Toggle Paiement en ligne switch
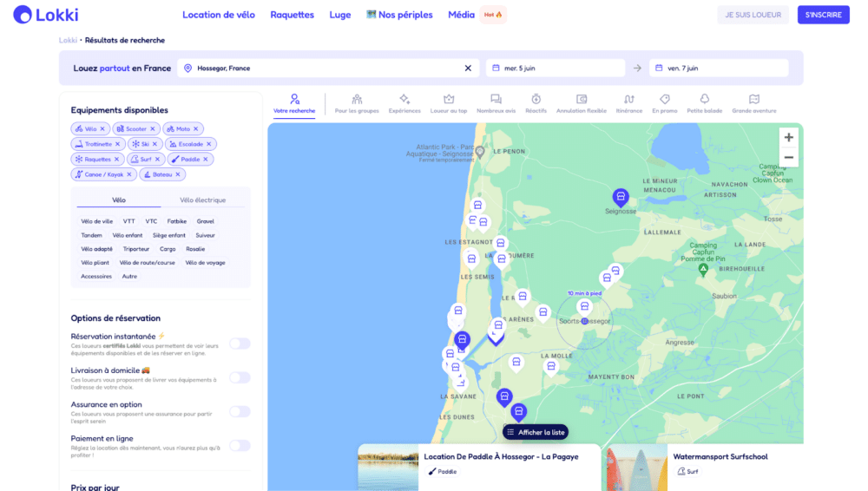 pos(240,446)
